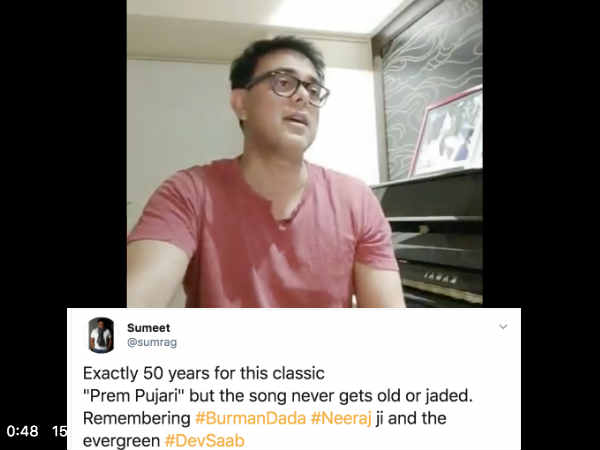600x450 pixels.
Task: Open the tweet options chevron menu
Action: (x=503, y=326)
